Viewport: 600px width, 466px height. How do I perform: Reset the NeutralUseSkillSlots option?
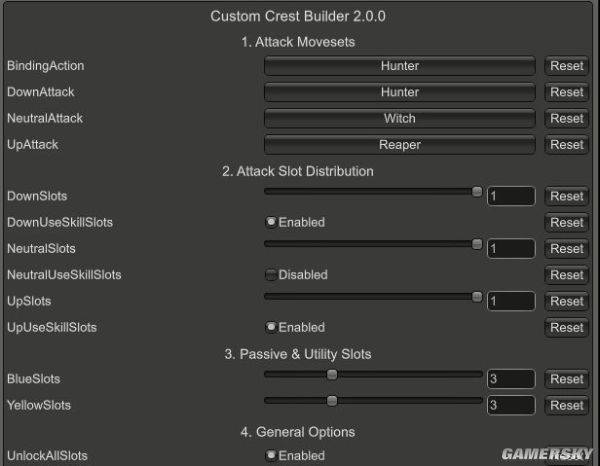566,275
